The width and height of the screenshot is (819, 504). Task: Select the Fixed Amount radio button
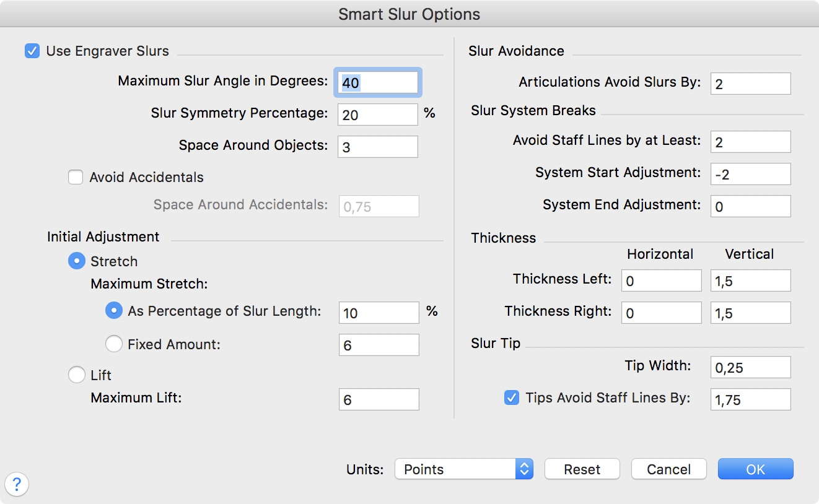point(114,344)
